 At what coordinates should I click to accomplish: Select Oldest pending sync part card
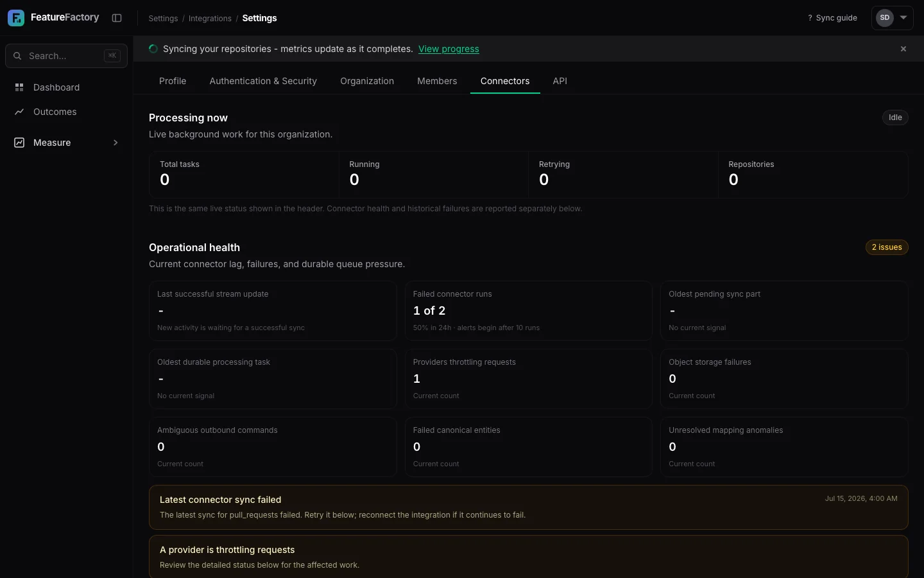[784, 311]
